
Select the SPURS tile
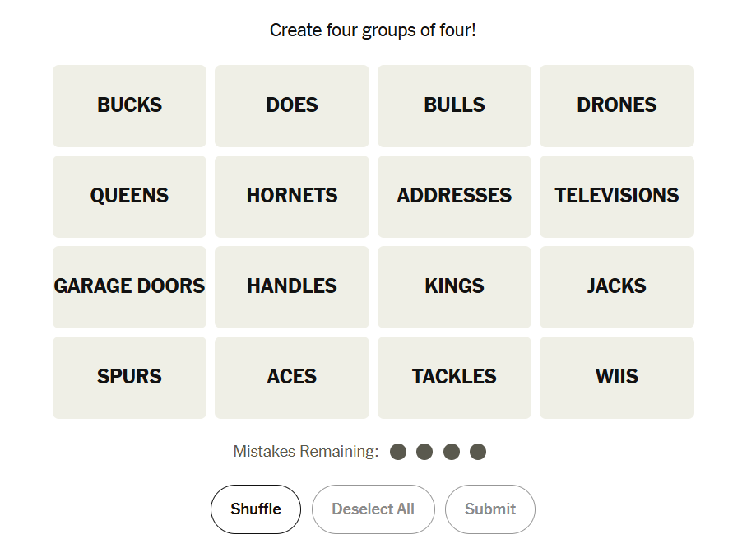tap(129, 378)
